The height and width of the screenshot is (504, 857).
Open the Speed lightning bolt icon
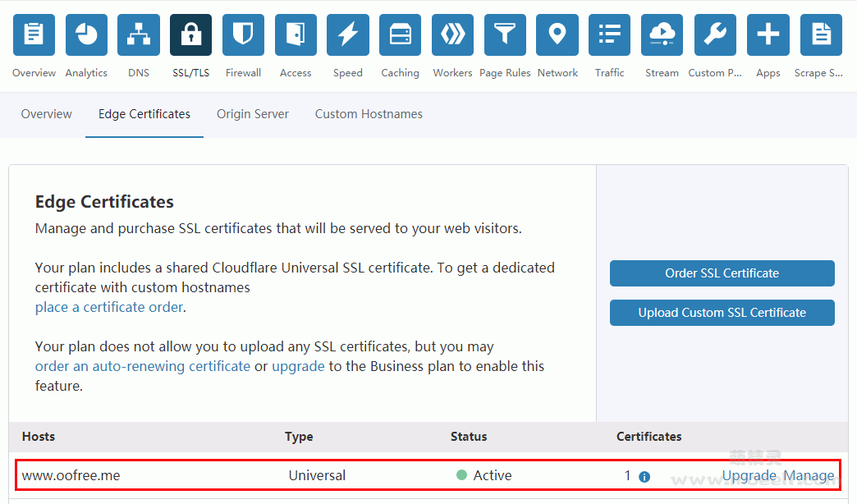348,34
